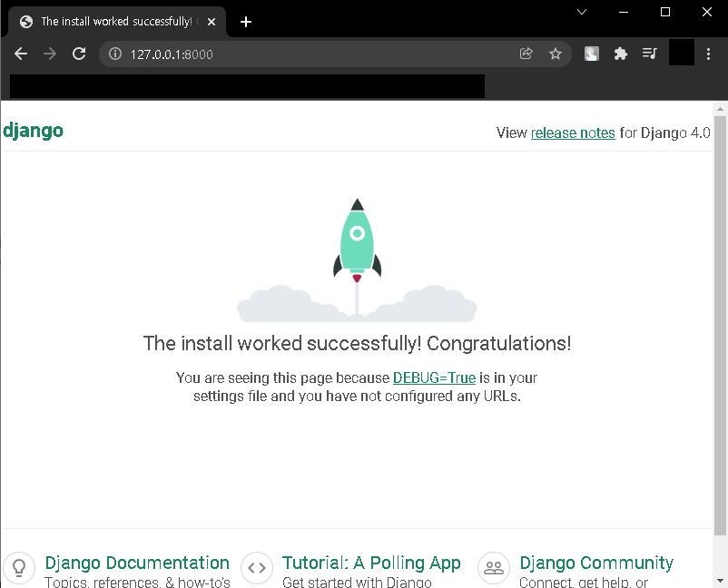Click the rocket illustration
Screen dimensions: 728x588
(357, 260)
